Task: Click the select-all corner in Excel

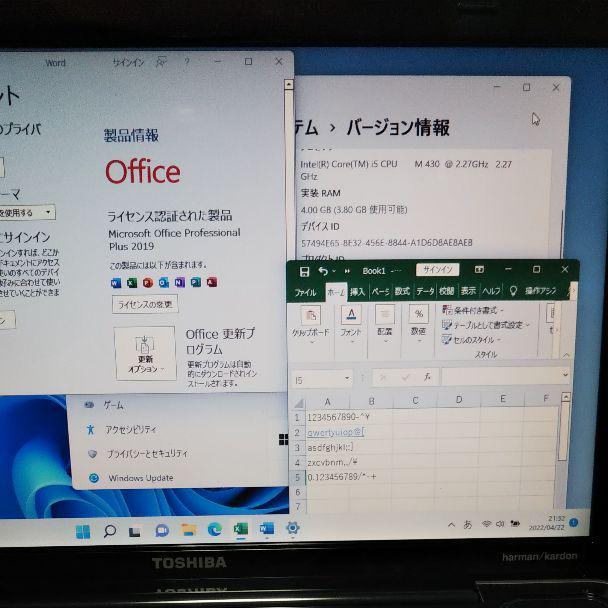Action: tap(298, 403)
